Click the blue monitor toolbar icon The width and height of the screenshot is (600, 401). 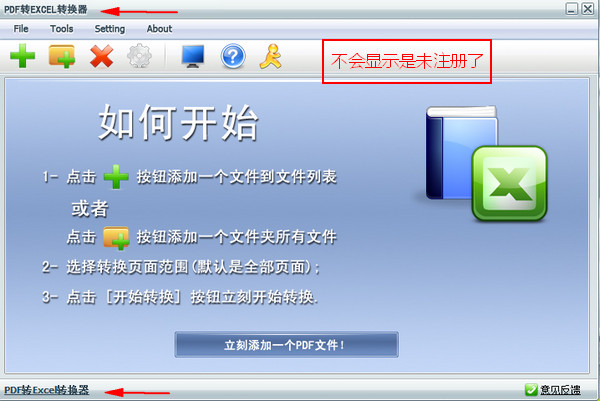(193, 56)
